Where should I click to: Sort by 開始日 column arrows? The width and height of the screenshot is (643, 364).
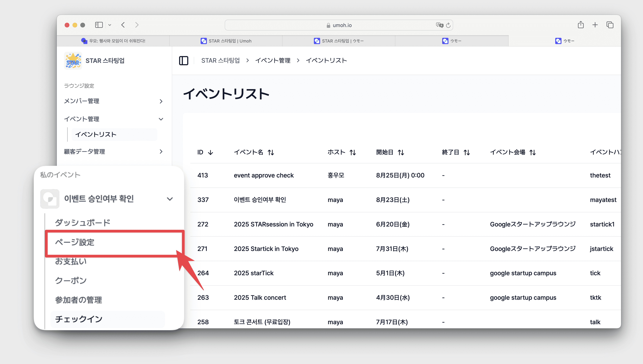(401, 152)
